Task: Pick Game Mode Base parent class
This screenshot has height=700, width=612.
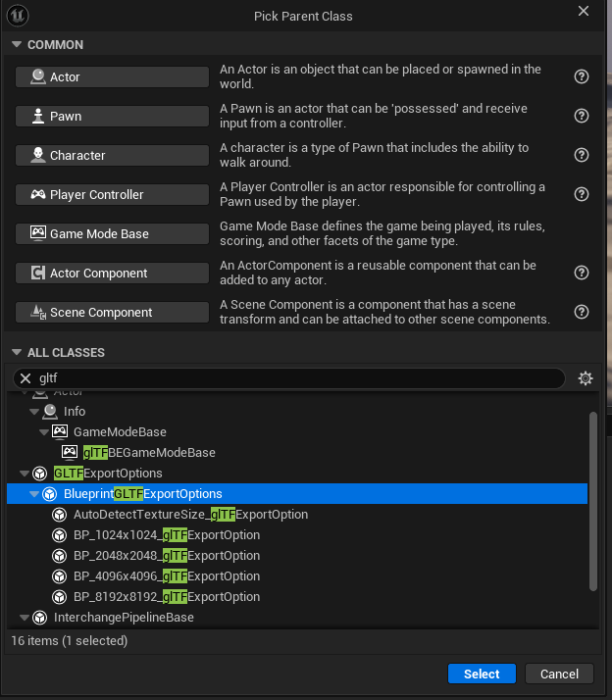Action: (113, 233)
